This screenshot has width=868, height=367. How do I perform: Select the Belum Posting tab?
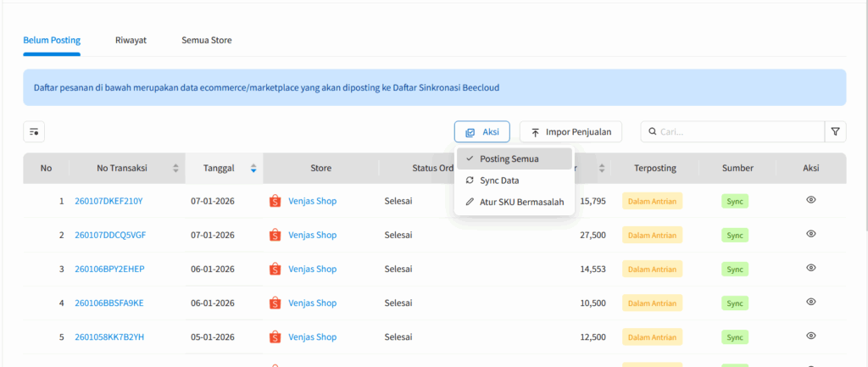coord(52,41)
